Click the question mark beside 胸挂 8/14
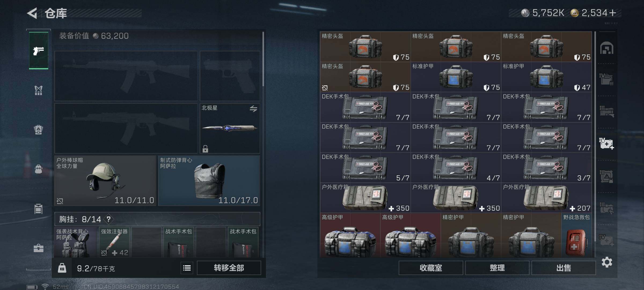Screen dimensions: 644x290 [108, 219]
